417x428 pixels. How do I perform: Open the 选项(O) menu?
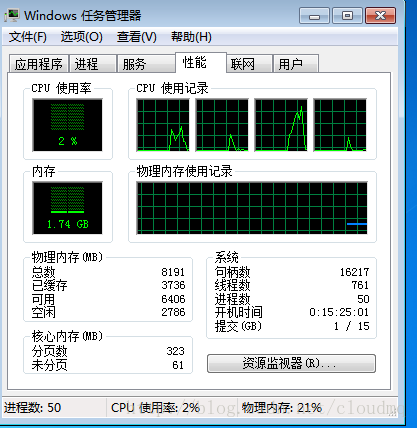[81, 37]
